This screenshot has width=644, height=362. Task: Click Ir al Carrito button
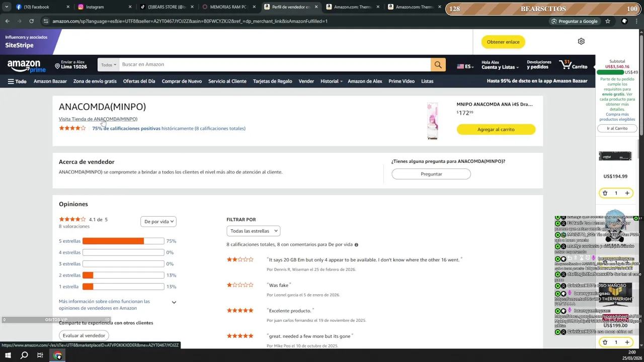pos(617,128)
